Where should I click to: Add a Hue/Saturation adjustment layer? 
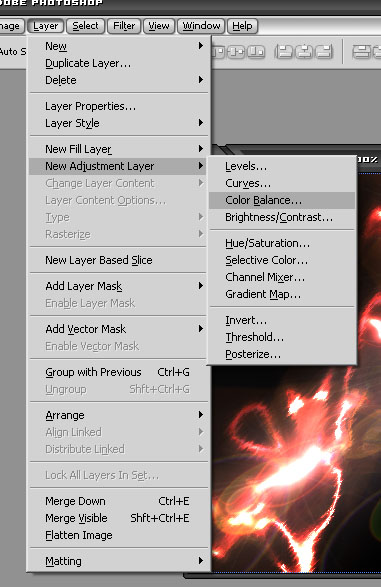pyautogui.click(x=282, y=243)
